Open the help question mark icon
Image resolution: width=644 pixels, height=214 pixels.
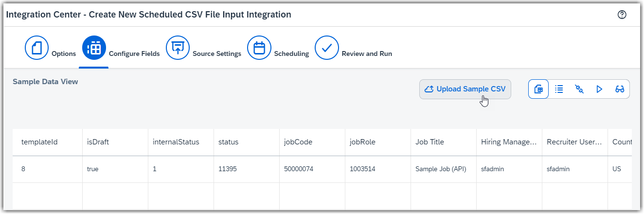[x=622, y=15]
